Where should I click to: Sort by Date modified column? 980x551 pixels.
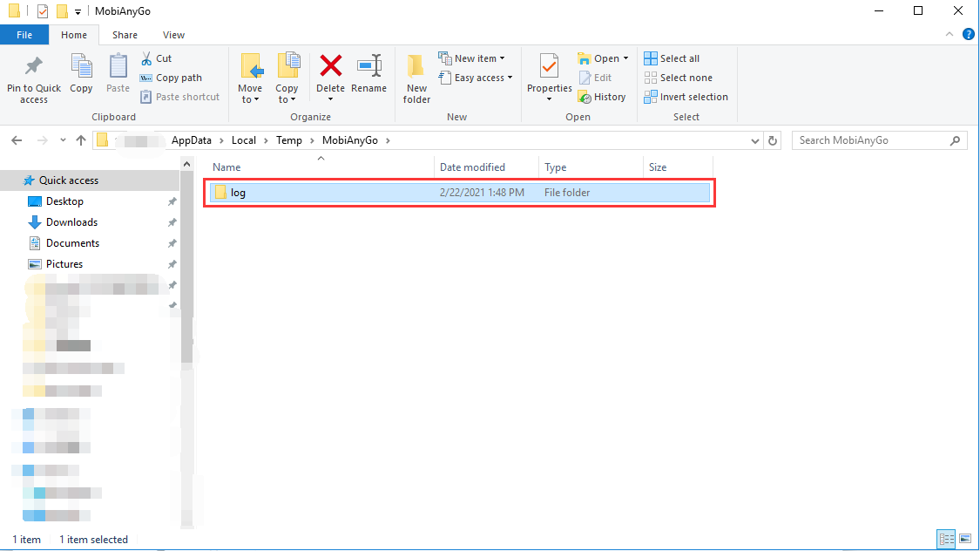(486, 167)
